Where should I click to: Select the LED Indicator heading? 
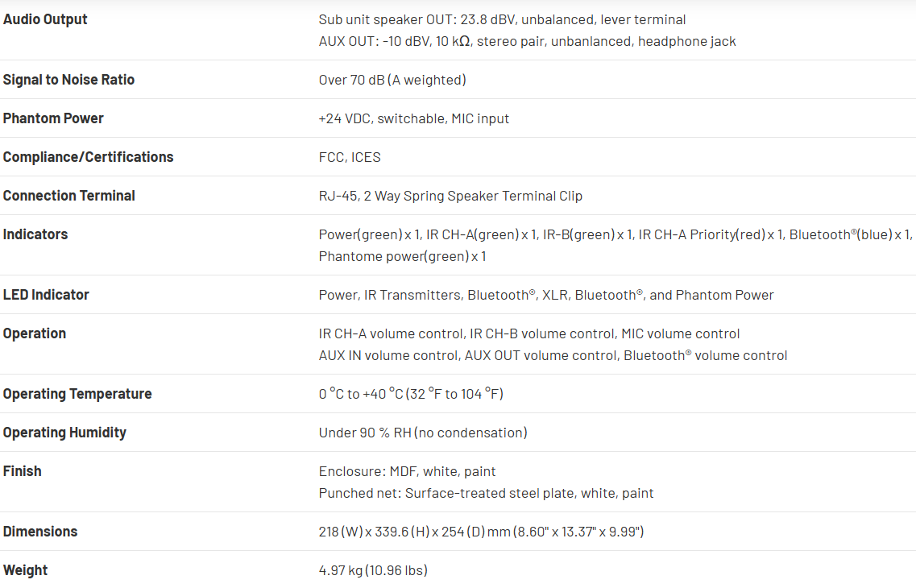click(46, 295)
